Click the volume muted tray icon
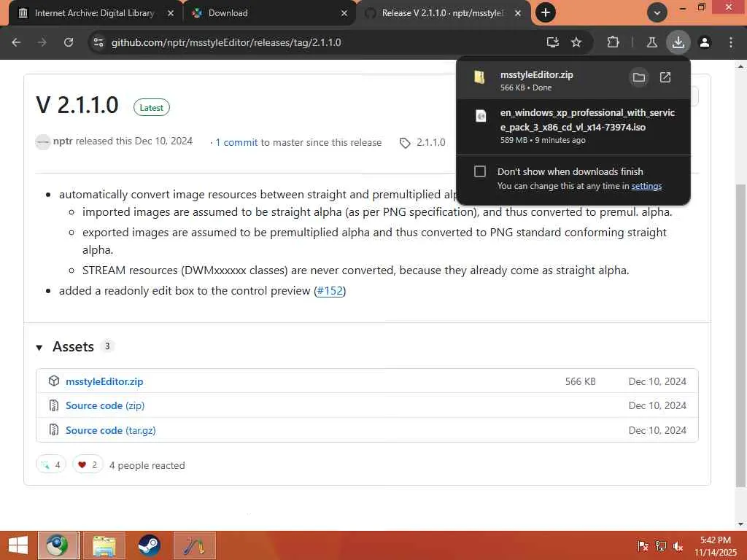This screenshot has height=560, width=747. pyautogui.click(x=678, y=546)
